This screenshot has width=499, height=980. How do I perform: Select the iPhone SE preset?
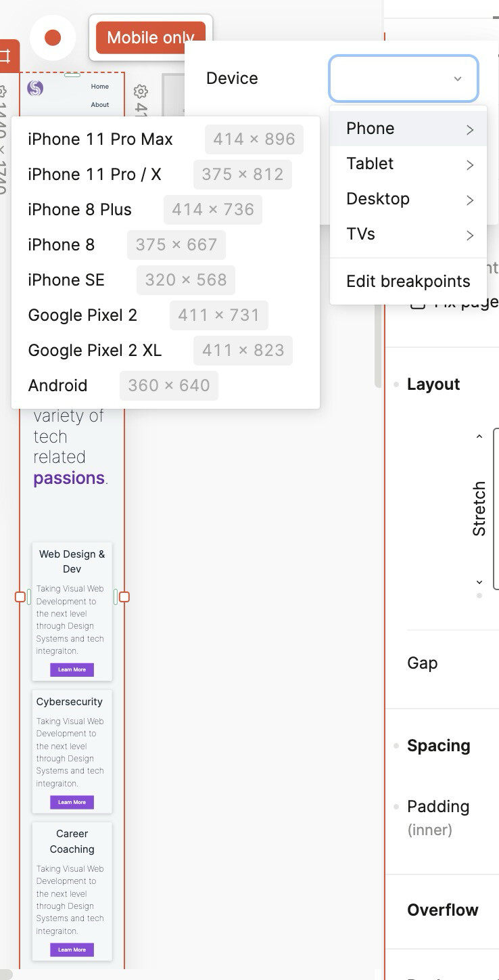coord(66,280)
